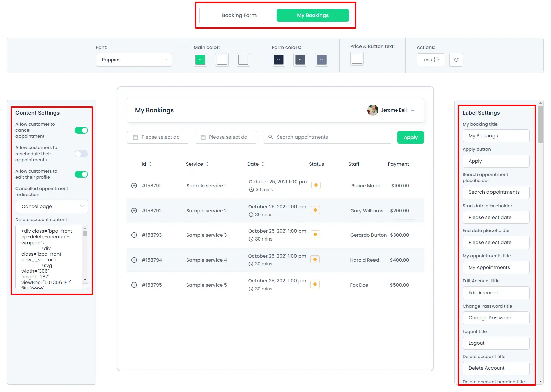Viewport: 551px width, 392px height.
Task: Expand row details for booking #158795
Action: click(134, 285)
